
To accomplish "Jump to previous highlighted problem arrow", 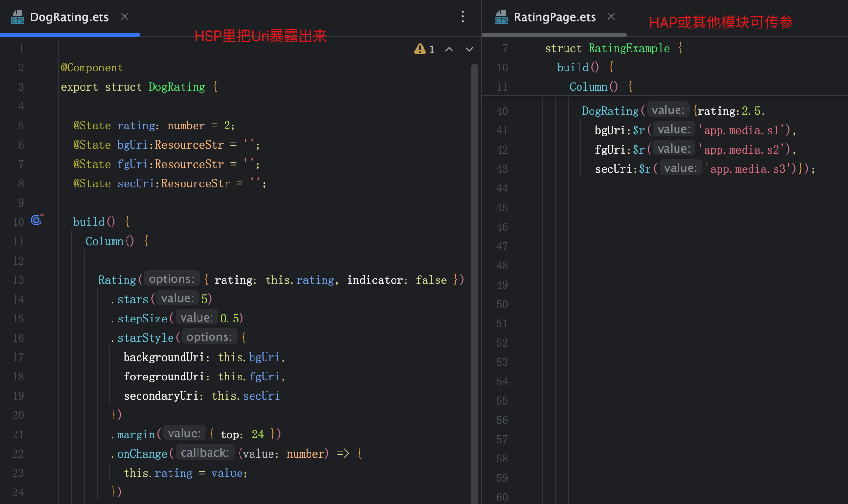I will pos(449,49).
